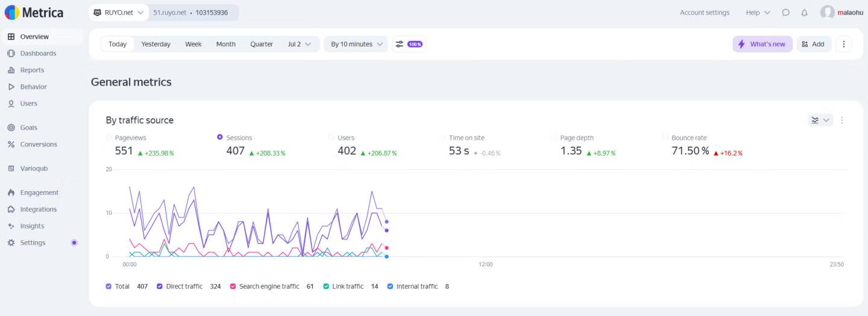Click the Metrica logo
The height and width of the screenshot is (316, 868).
coord(34,12)
